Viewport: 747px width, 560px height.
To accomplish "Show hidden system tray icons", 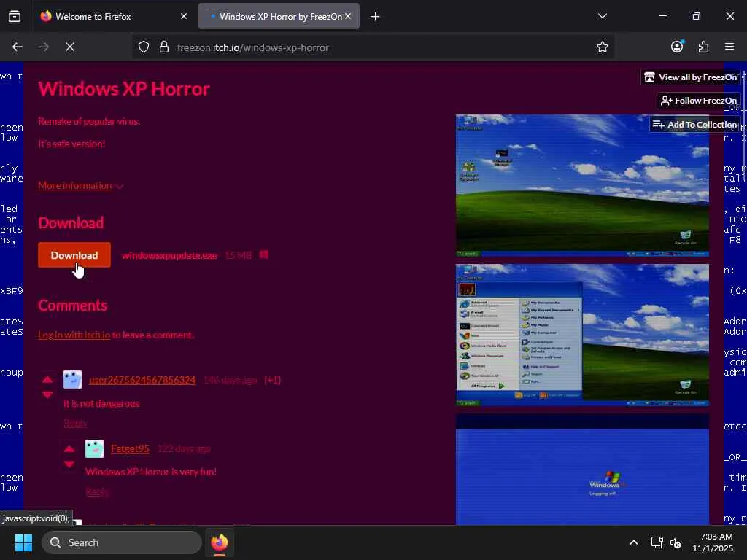I will 634,542.
